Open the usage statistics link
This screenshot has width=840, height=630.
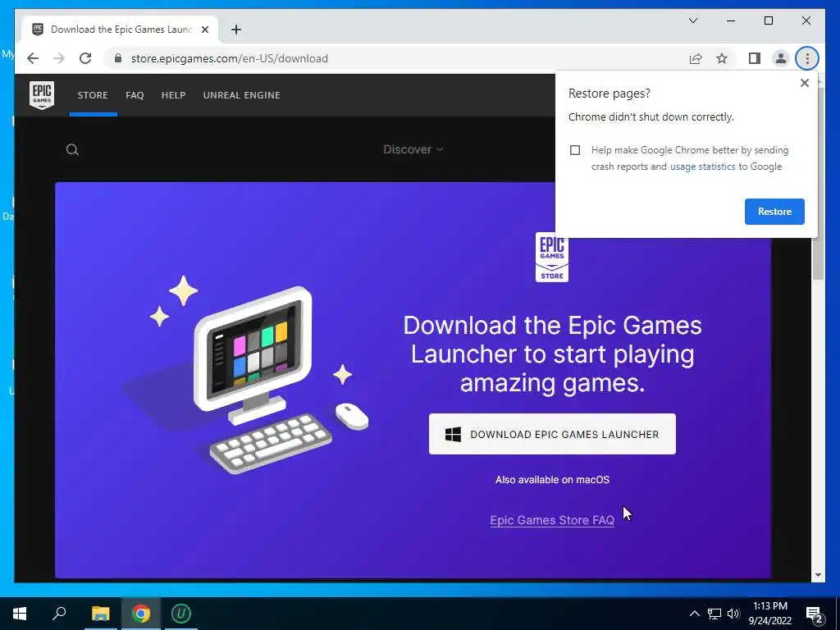702,167
